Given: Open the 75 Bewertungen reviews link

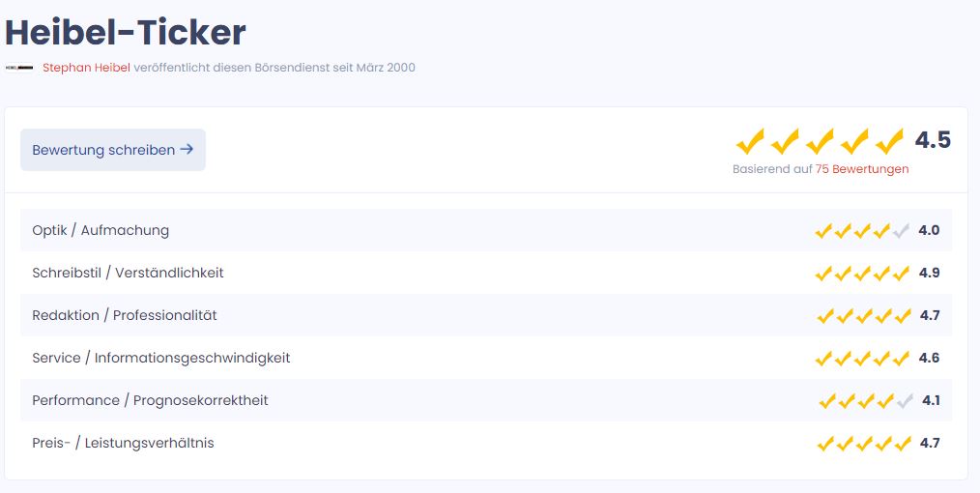Looking at the screenshot, I should pyautogui.click(x=862, y=169).
